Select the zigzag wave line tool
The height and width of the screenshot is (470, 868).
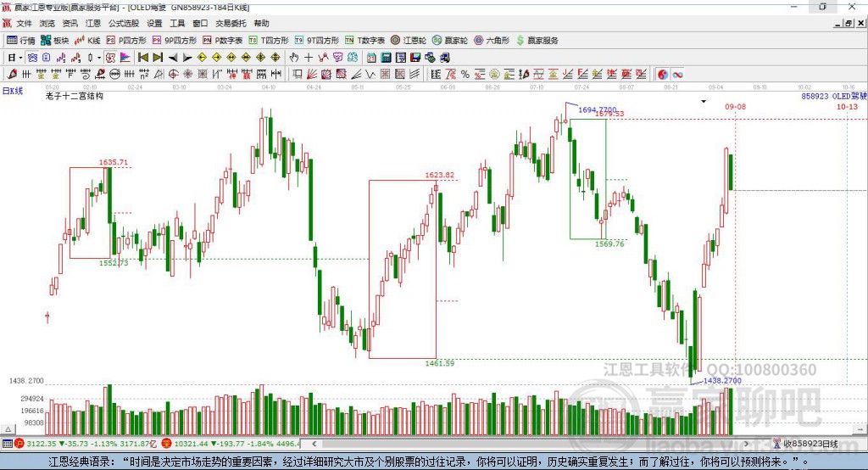pos(370,74)
